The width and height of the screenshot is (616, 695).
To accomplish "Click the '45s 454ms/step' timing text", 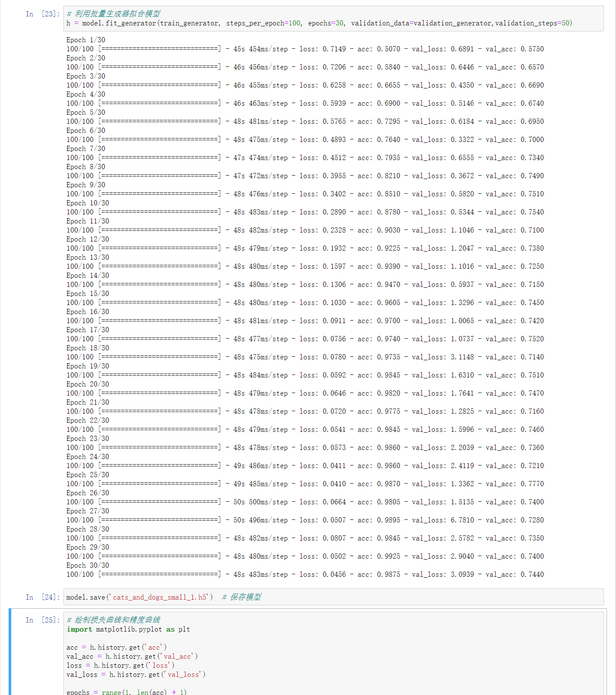I will tap(261, 49).
